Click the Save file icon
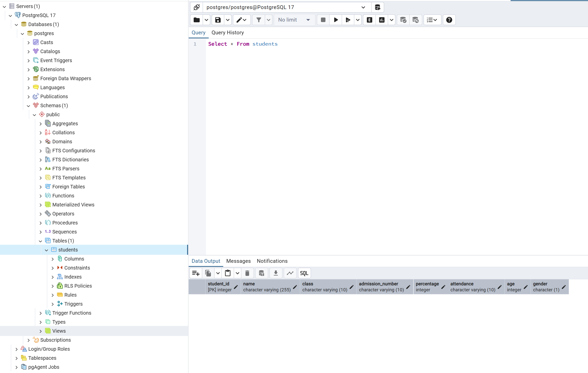 pos(218,20)
